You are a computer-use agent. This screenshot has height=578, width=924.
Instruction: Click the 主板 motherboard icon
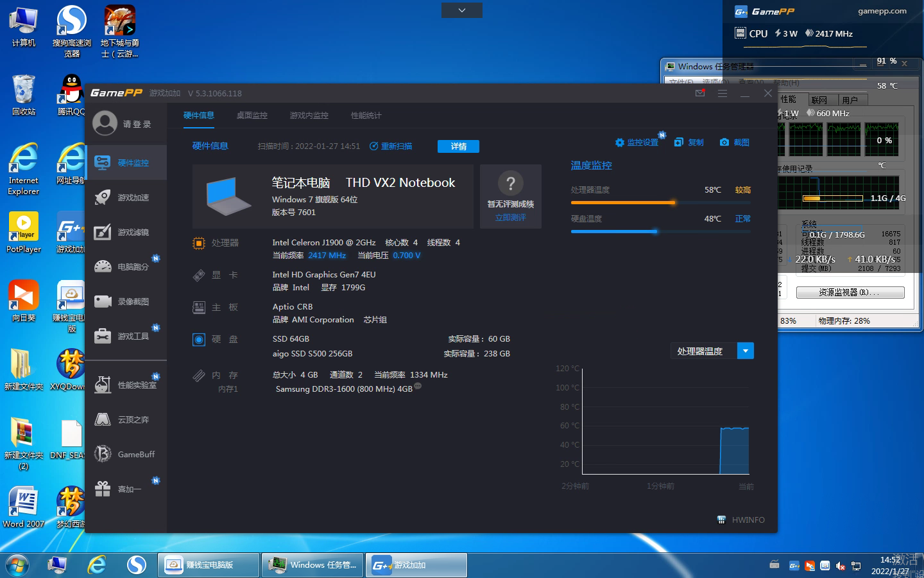[x=199, y=308]
